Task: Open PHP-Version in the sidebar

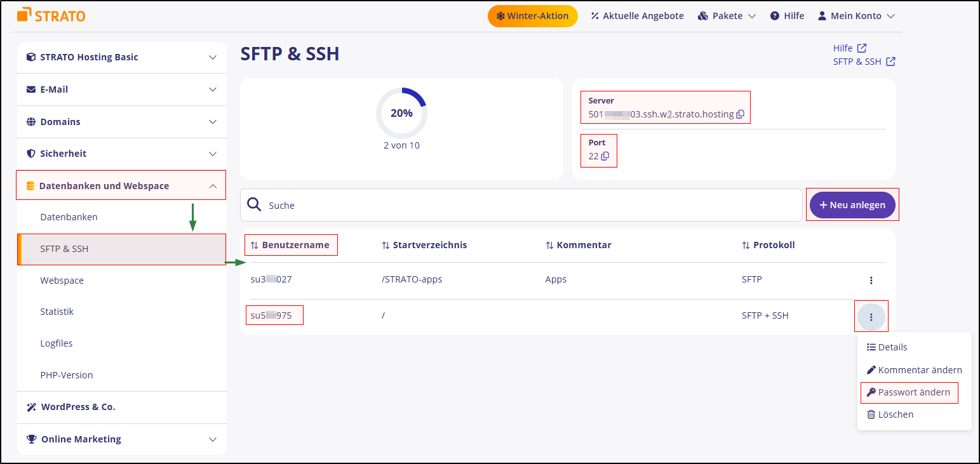Action: pos(66,375)
